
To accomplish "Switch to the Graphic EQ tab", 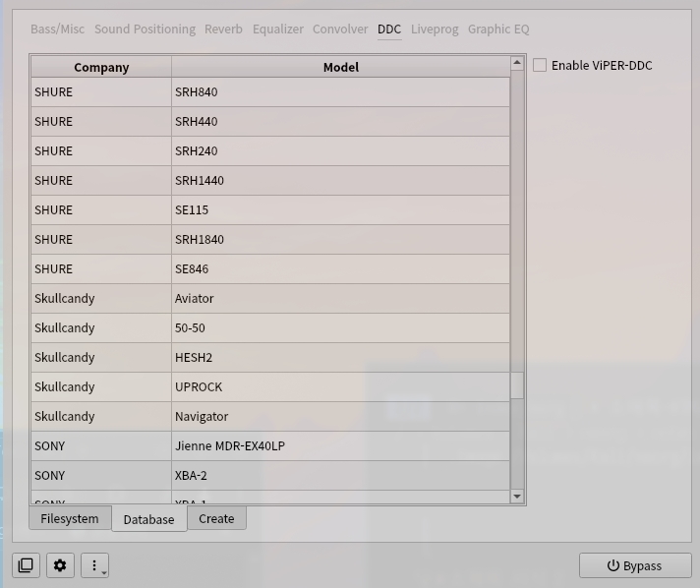I will (498, 29).
